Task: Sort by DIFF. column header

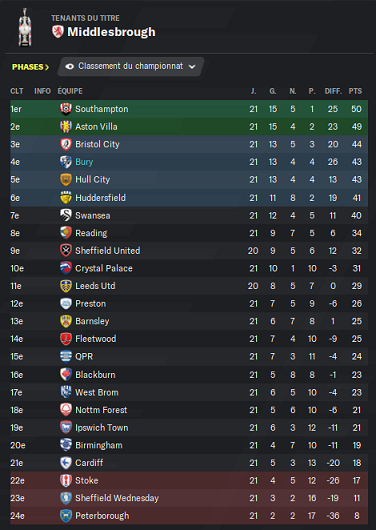Action: 333,91
